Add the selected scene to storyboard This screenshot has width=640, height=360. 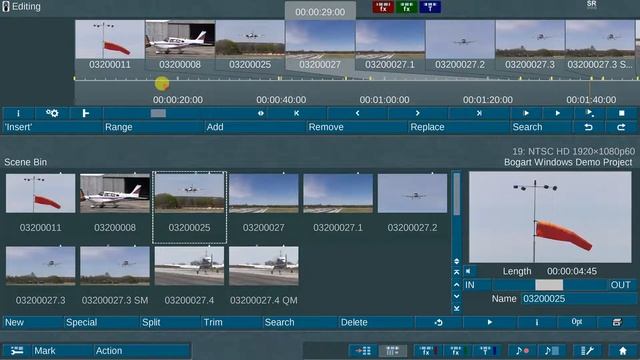coord(255,127)
